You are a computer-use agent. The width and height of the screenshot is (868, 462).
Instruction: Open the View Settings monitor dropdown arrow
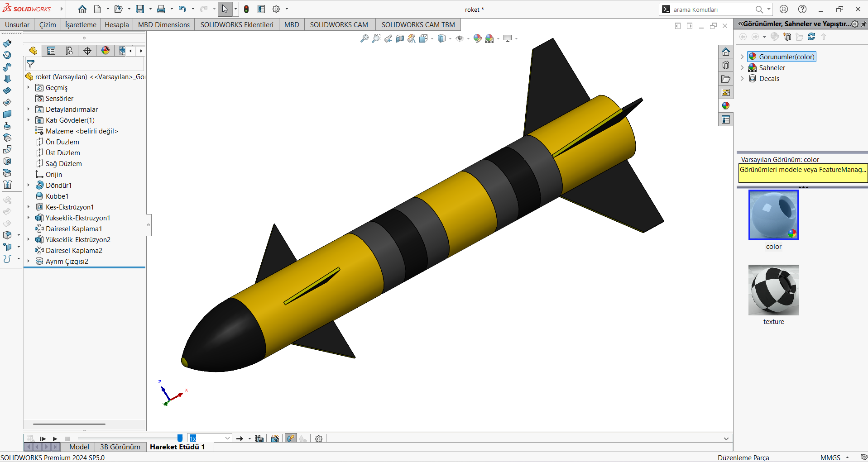[516, 39]
